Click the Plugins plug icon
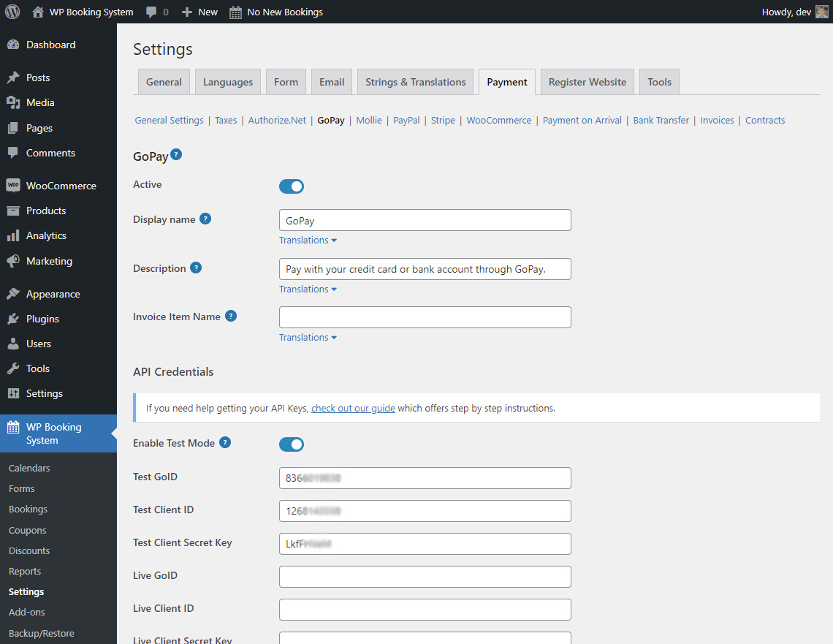This screenshot has width=833, height=644. (x=13, y=319)
